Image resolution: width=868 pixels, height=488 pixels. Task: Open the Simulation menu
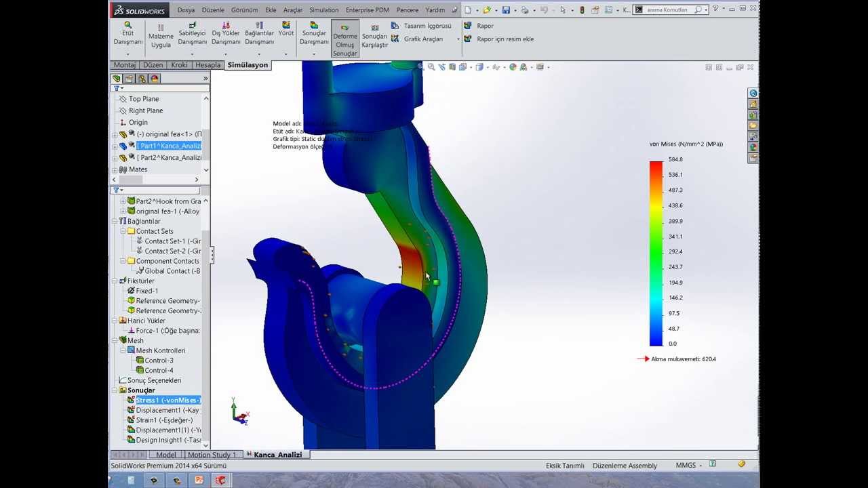[324, 10]
